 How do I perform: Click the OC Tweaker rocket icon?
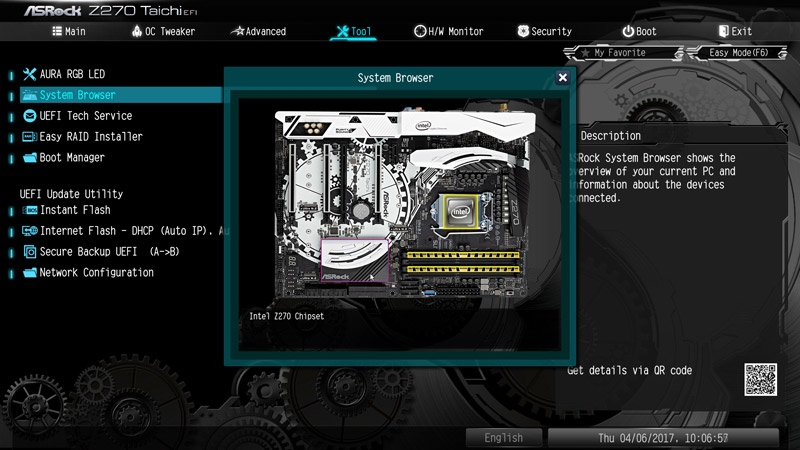137,31
